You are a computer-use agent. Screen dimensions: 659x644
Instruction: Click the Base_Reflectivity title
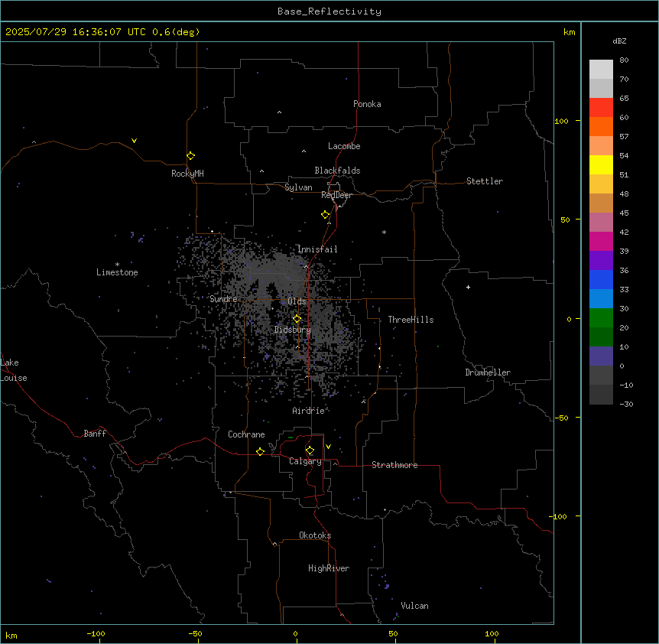[329, 11]
